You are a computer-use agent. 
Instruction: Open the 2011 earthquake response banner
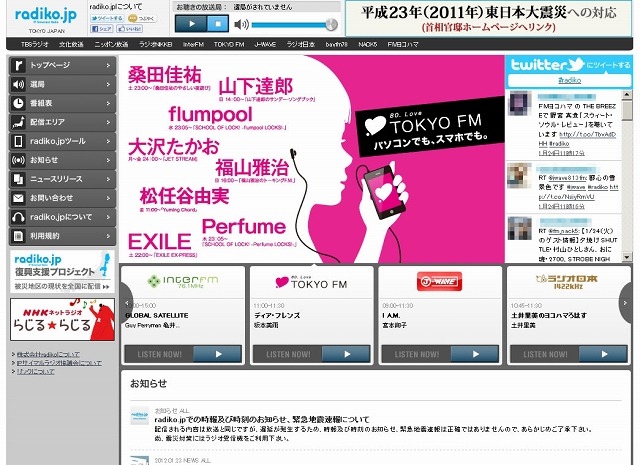coord(489,18)
